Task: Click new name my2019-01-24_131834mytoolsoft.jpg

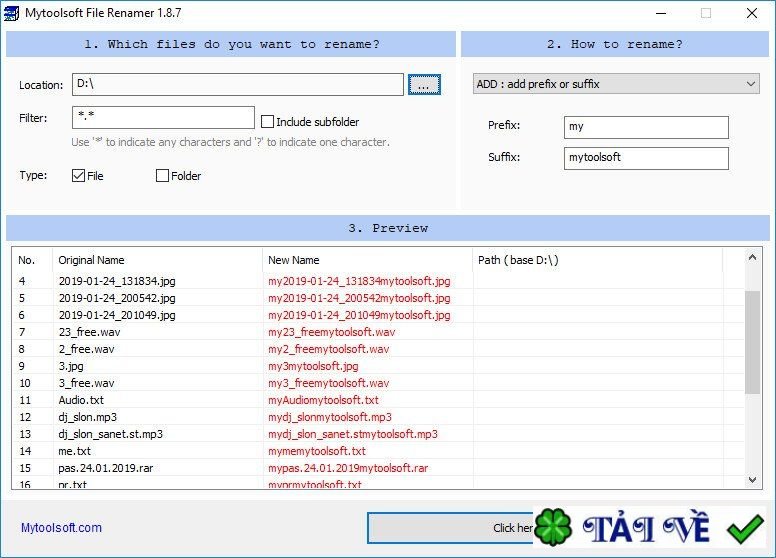Action: coord(359,281)
